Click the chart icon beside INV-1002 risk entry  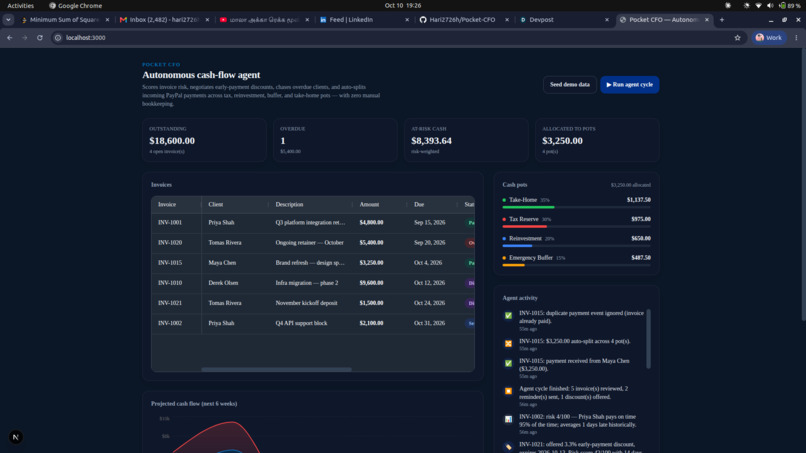(x=508, y=420)
